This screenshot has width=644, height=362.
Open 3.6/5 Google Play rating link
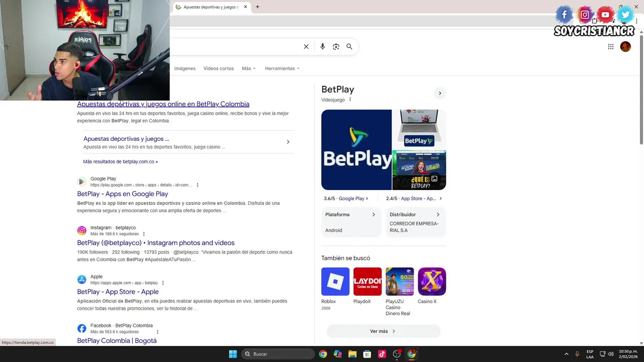[x=346, y=199]
